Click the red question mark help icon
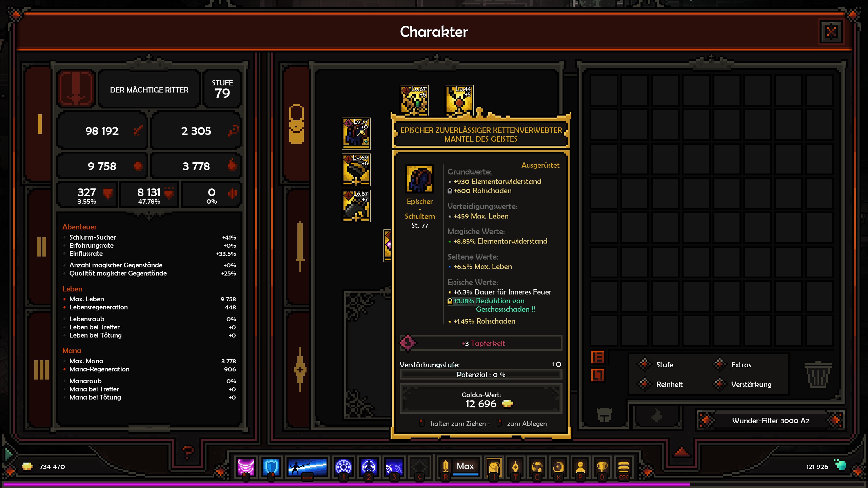868x488 pixels. tap(188, 452)
